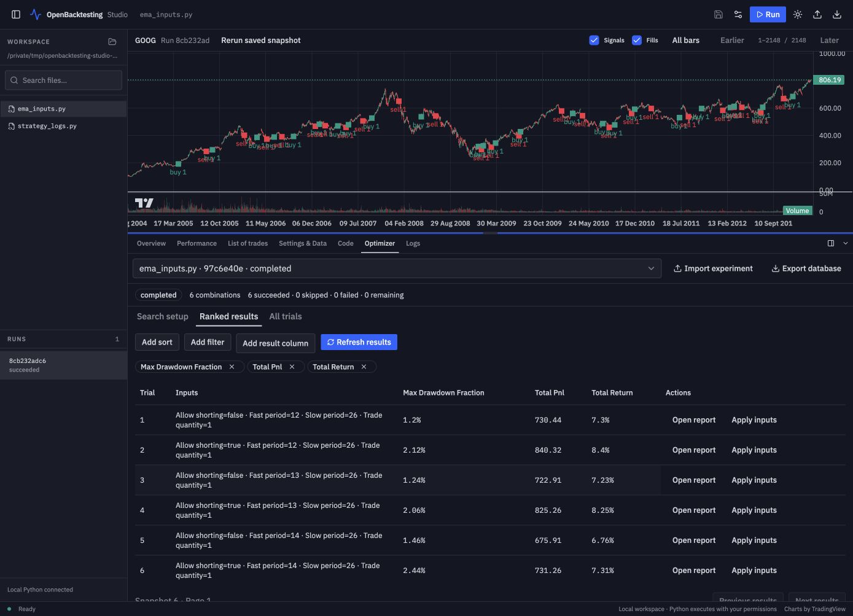The width and height of the screenshot is (853, 616).
Task: Click Import experiment
Action: click(713, 268)
